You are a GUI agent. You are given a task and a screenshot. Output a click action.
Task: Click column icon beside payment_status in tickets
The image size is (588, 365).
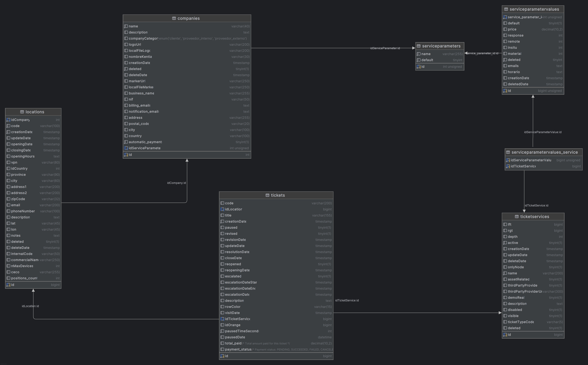pyautogui.click(x=222, y=349)
